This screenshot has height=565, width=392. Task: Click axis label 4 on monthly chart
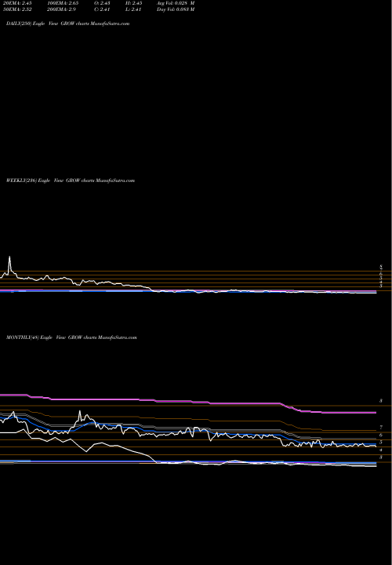click(381, 450)
